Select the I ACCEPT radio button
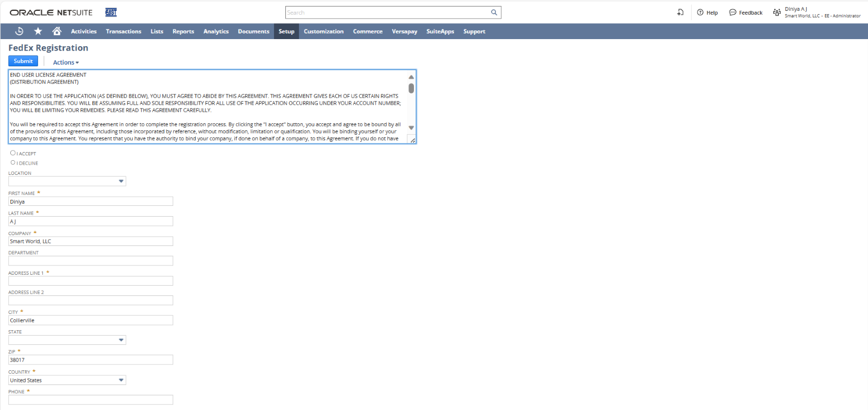This screenshot has height=410, width=868. [x=13, y=153]
